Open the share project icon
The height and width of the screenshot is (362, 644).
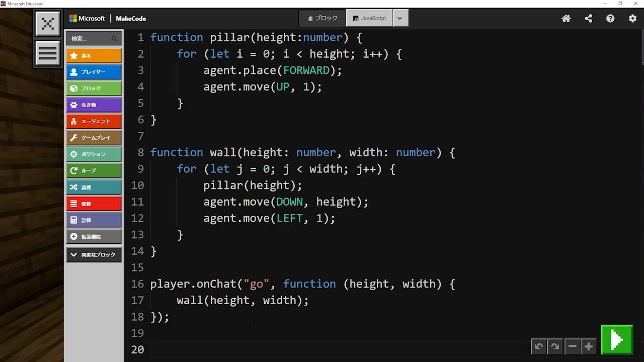point(588,19)
